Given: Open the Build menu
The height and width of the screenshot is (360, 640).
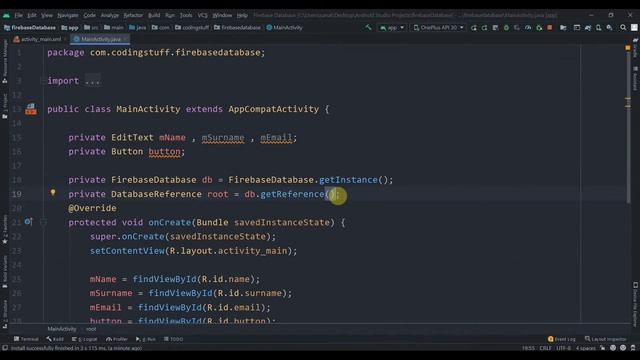Looking at the screenshot, I should [x=154, y=15].
